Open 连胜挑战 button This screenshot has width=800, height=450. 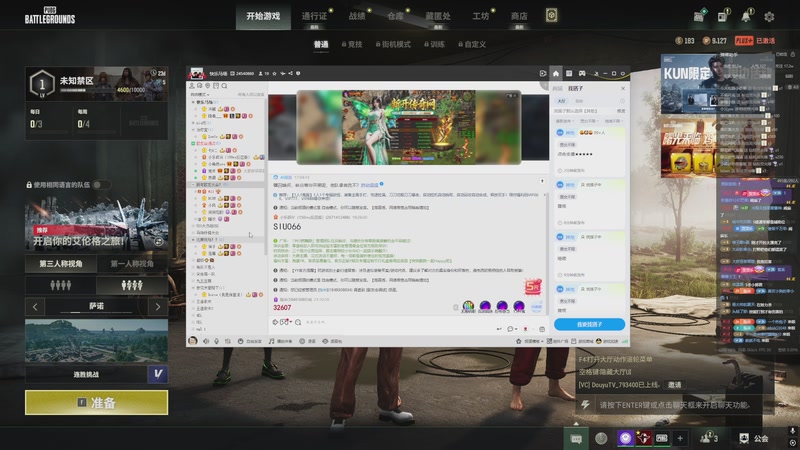click(x=86, y=374)
